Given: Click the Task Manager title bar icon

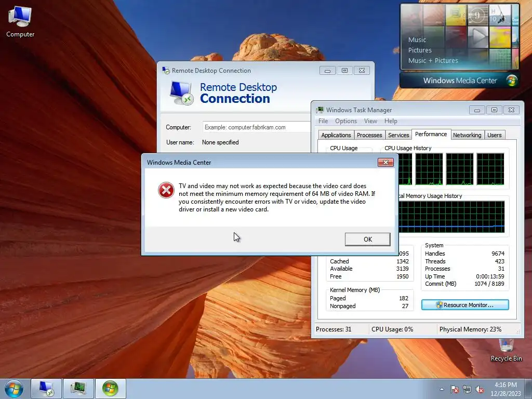Looking at the screenshot, I should pyautogui.click(x=320, y=110).
